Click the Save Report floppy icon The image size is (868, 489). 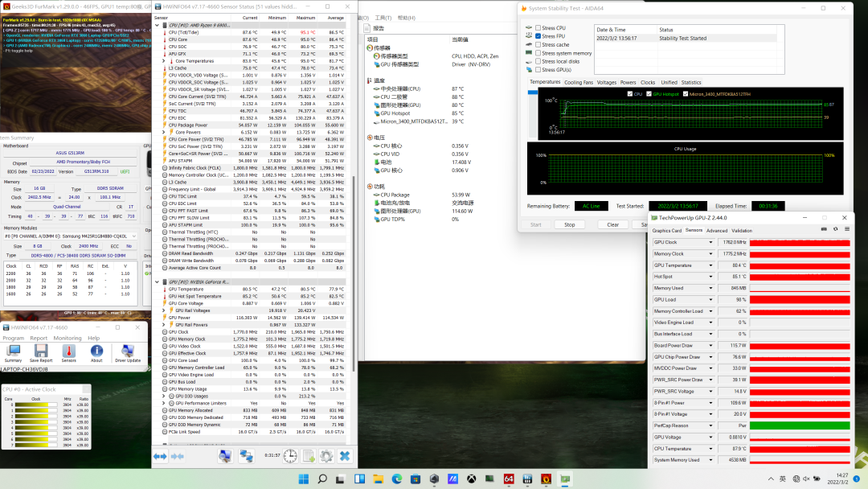(x=41, y=351)
